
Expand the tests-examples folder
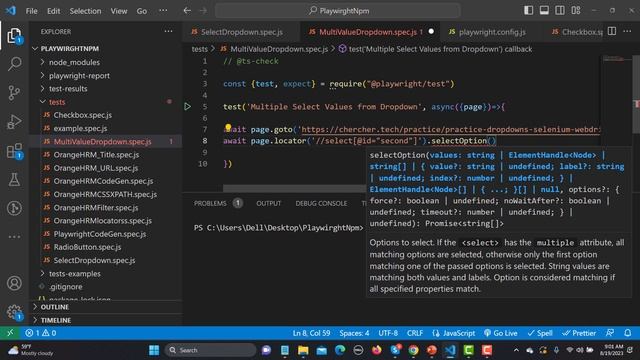pos(75,273)
